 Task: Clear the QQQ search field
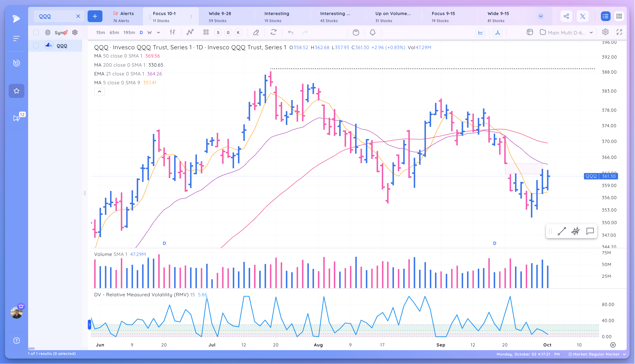[x=78, y=16]
